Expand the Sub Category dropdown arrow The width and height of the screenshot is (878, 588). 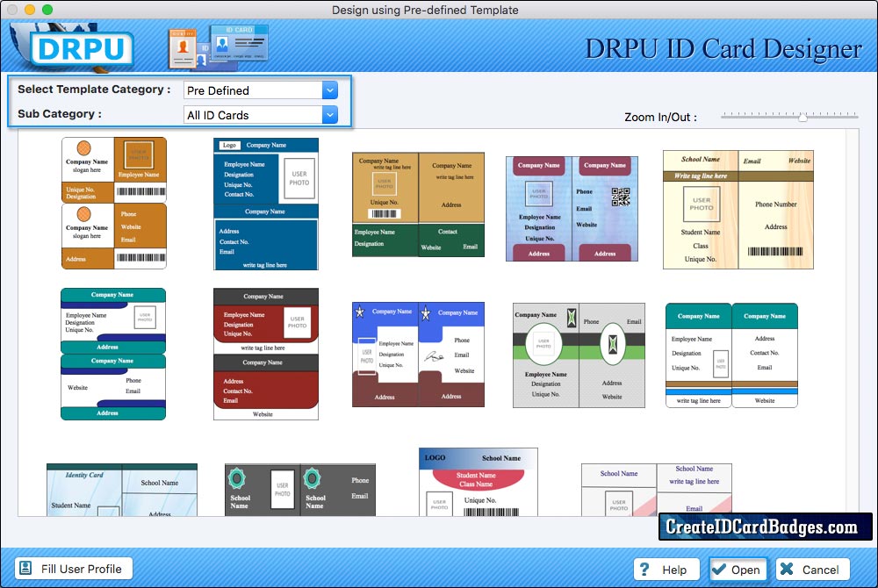click(x=330, y=115)
